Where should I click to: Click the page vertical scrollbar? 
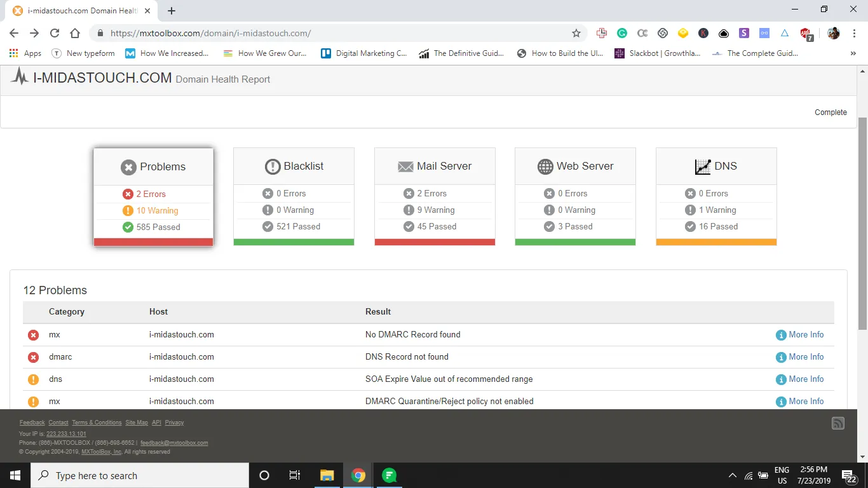(862, 224)
